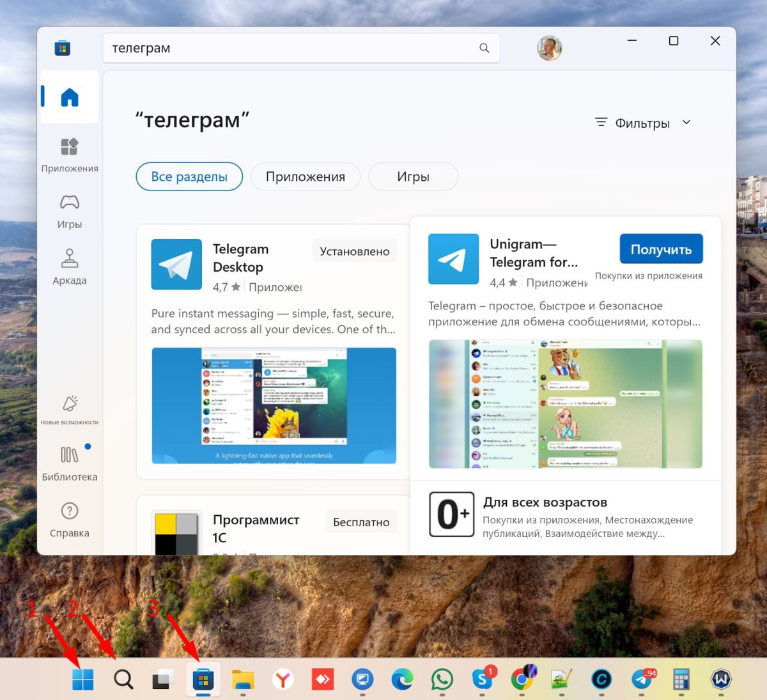Image resolution: width=767 pixels, height=700 pixels.
Task: Click the “телеграм” results heading
Action: point(192,120)
